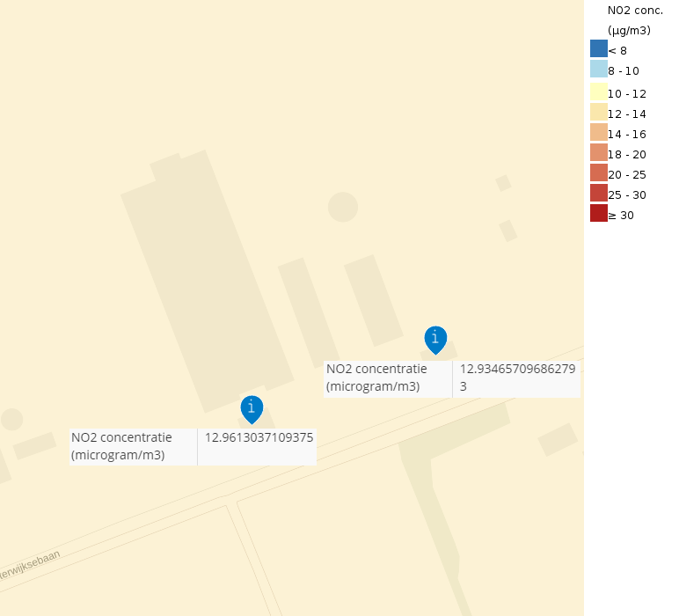
Task: Select the light blue '8 - 10' legend swatch
Action: [598, 69]
